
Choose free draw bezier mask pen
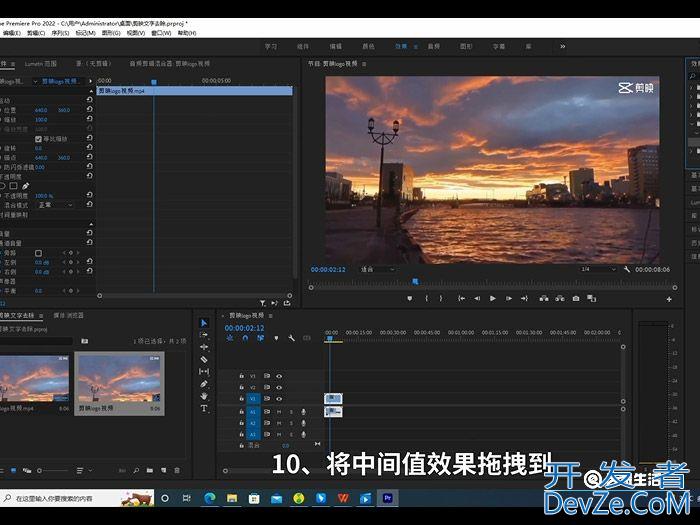point(25,186)
